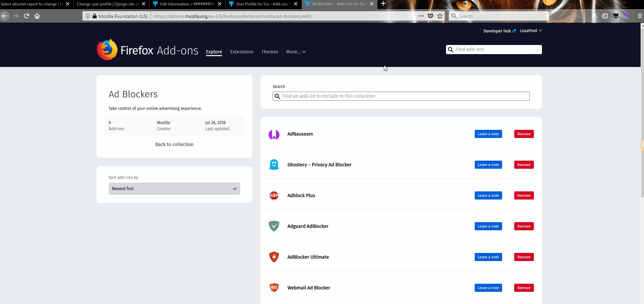Image resolution: width=644 pixels, height=304 pixels.
Task: Click the Firefox Add-ons logo
Action: click(x=147, y=50)
